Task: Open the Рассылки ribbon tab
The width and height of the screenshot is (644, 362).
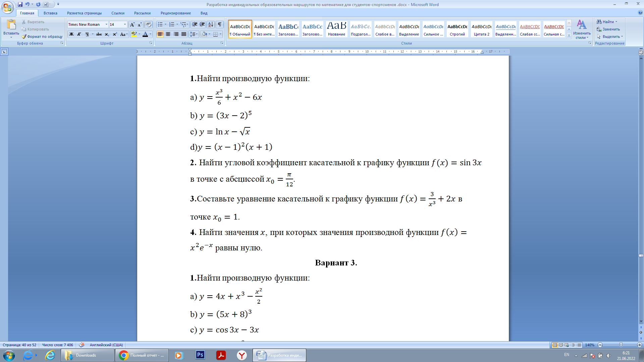Action: [x=142, y=13]
